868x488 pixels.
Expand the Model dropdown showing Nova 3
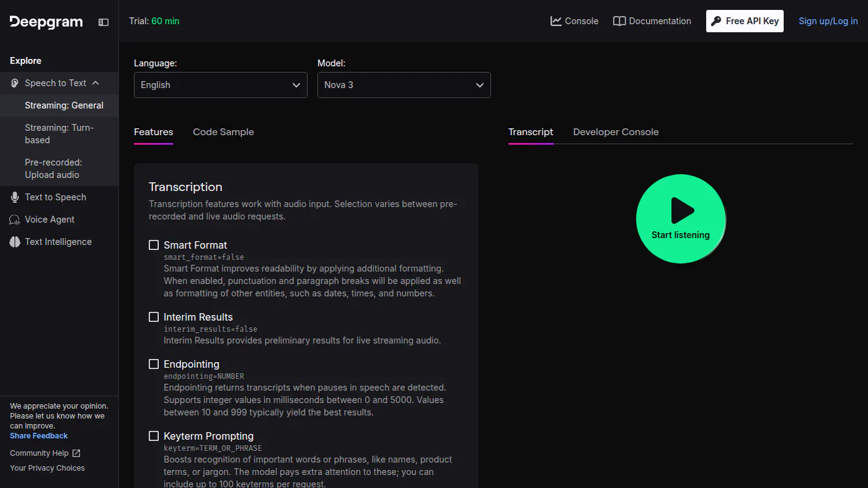[x=404, y=85]
